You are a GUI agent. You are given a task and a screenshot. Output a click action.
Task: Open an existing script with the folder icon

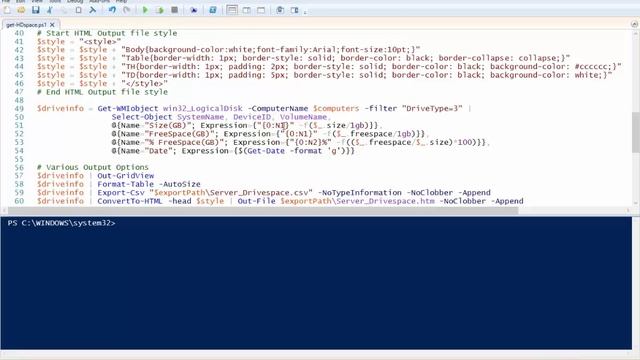[x=21, y=10]
